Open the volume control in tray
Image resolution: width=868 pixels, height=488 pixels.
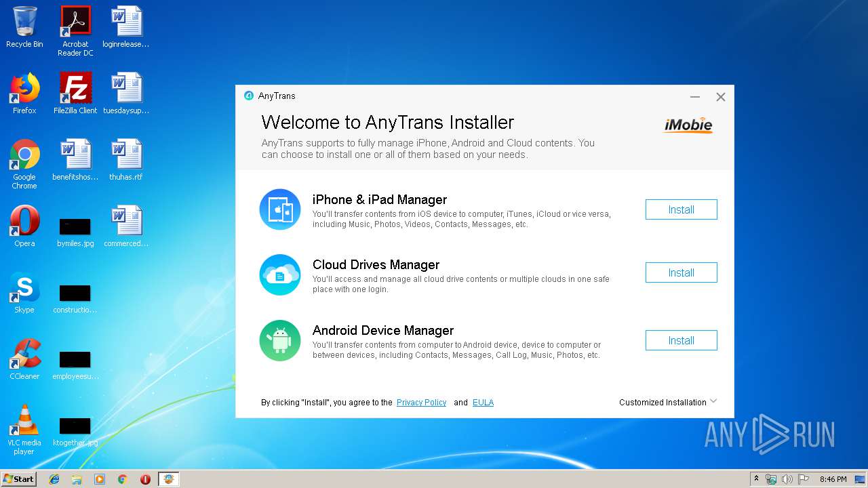(787, 479)
